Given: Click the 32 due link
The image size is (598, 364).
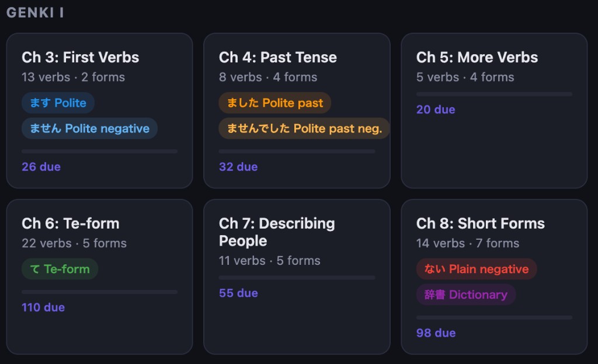Looking at the screenshot, I should click(238, 167).
